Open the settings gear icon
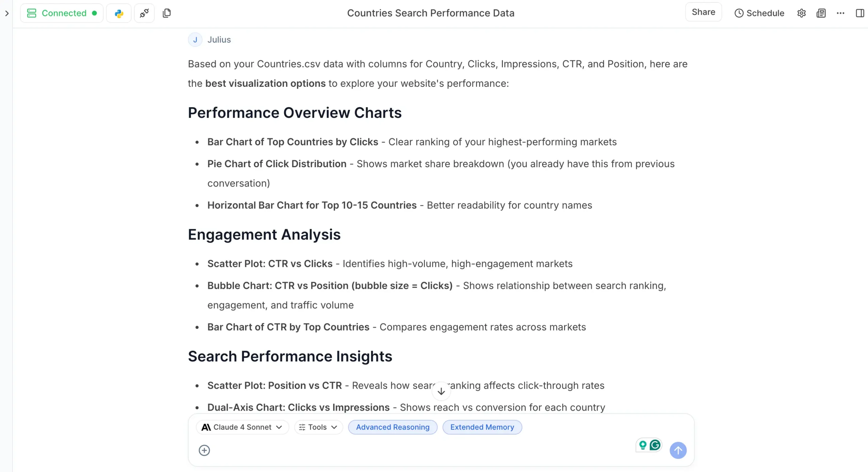The width and height of the screenshot is (868, 472). point(801,13)
